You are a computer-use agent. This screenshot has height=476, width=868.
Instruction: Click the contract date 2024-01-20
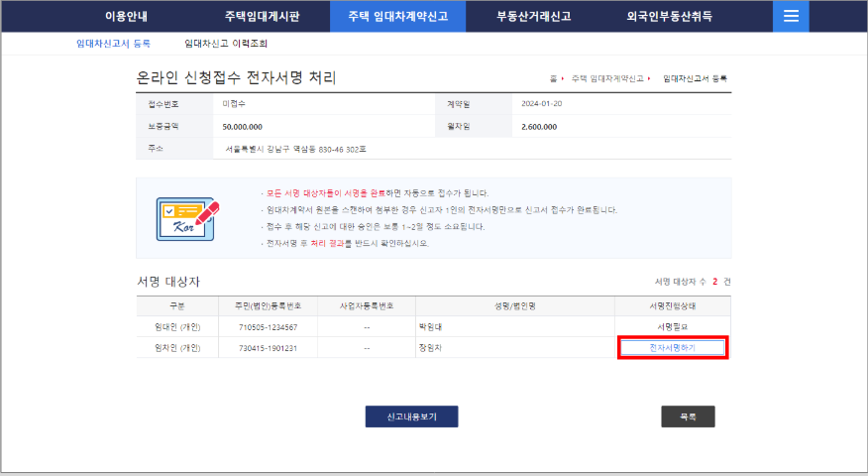[541, 103]
